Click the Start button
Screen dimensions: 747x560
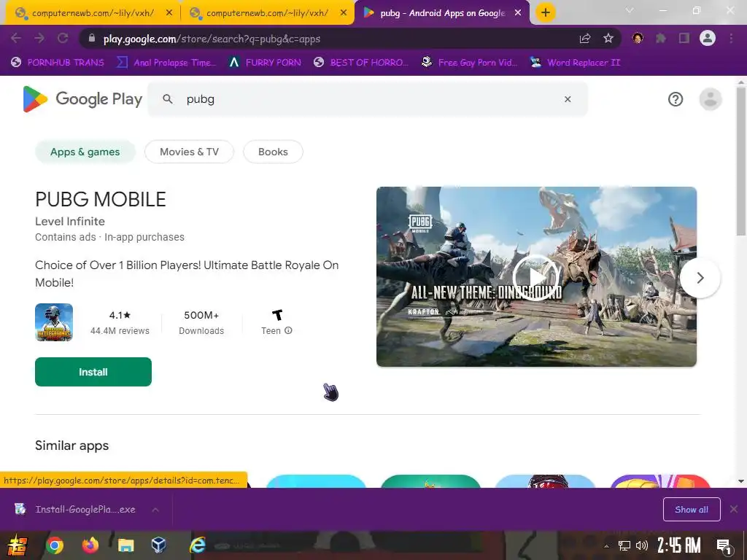[x=18, y=545]
